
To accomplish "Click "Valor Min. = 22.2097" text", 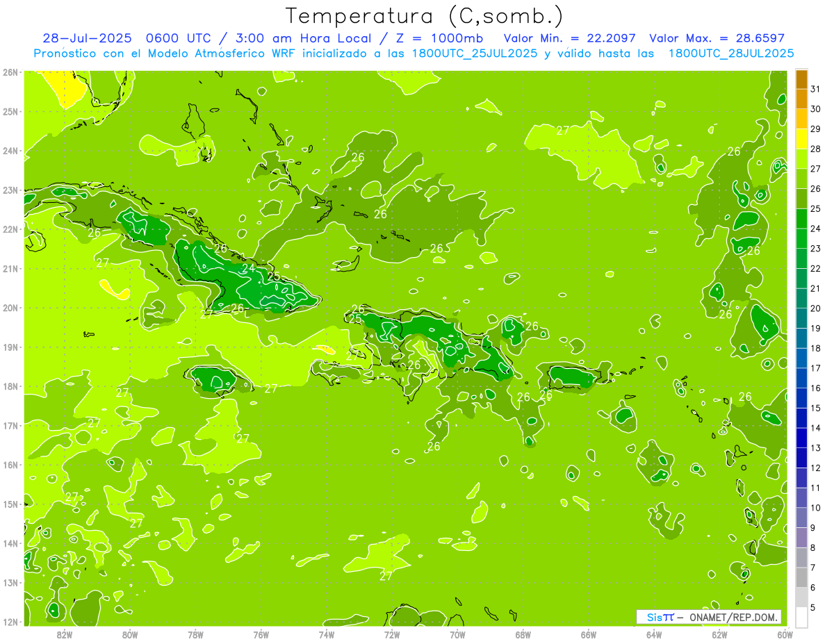I will (570, 38).
